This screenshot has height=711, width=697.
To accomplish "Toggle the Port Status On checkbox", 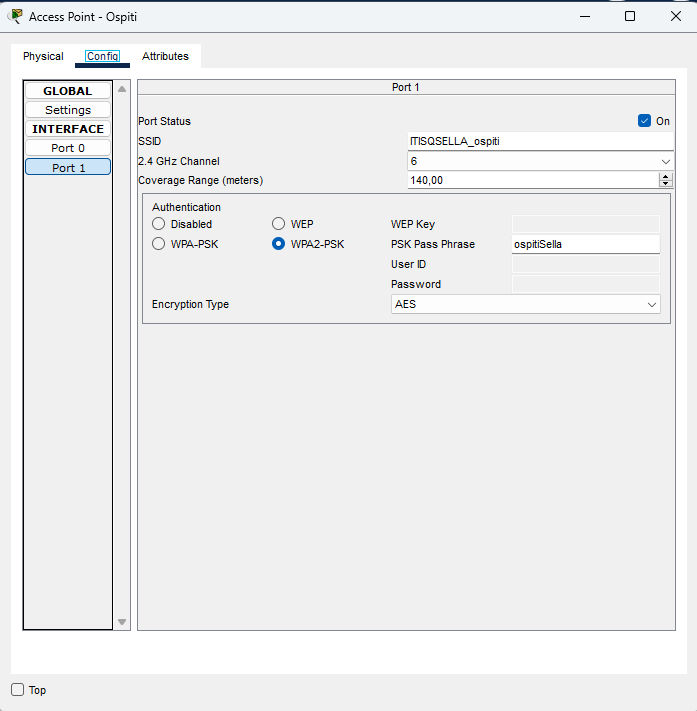I will (644, 121).
